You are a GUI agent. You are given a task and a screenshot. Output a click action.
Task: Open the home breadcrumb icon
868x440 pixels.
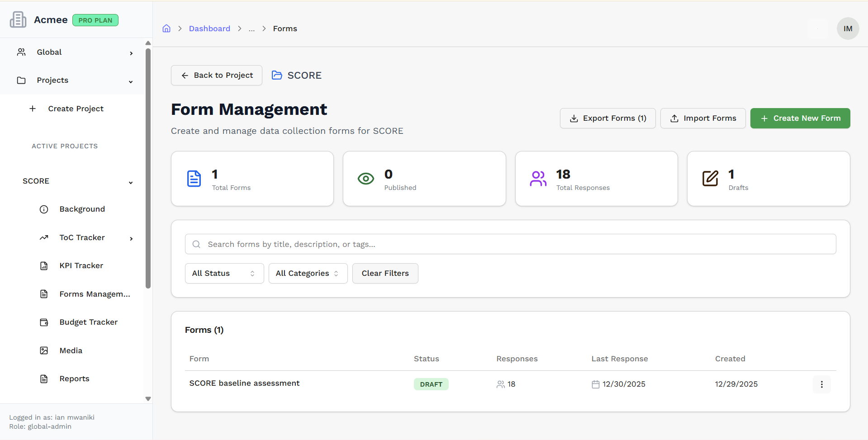pos(166,28)
